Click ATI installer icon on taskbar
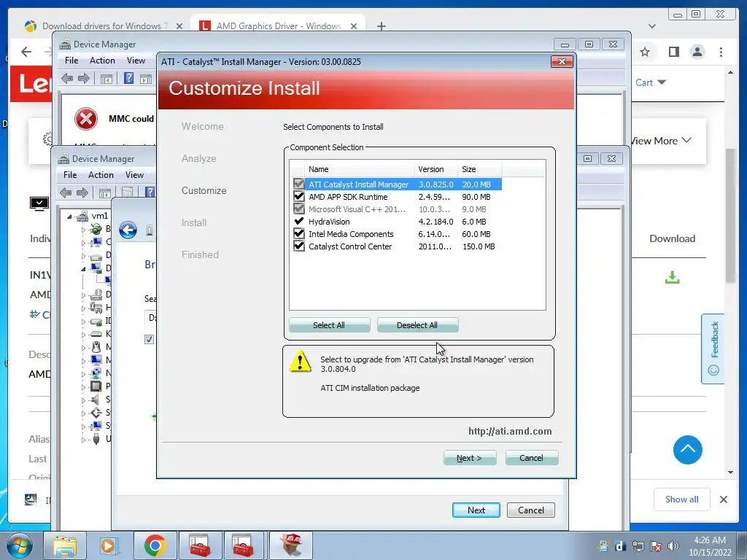Screen dimensions: 747x560 coord(292,545)
